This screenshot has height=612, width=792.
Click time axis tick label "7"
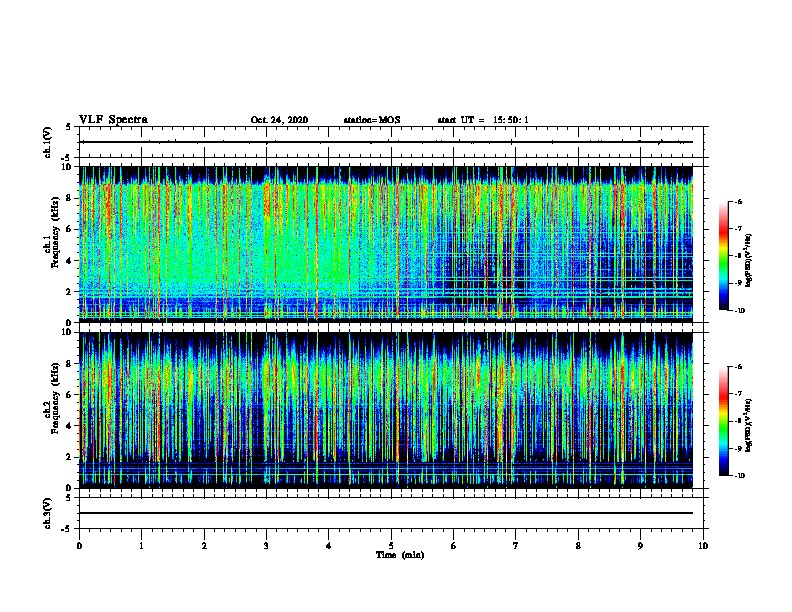point(516,546)
